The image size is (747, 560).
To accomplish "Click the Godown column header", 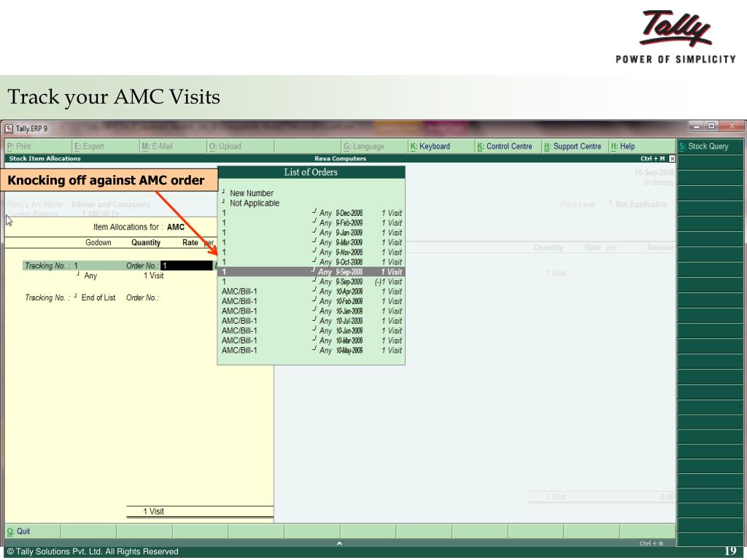I will click(98, 242).
